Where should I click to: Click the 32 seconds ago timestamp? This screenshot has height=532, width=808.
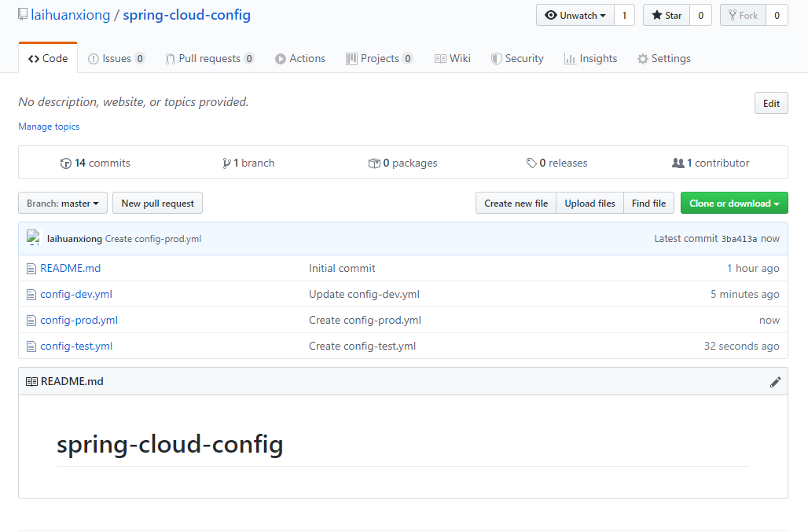pos(741,346)
